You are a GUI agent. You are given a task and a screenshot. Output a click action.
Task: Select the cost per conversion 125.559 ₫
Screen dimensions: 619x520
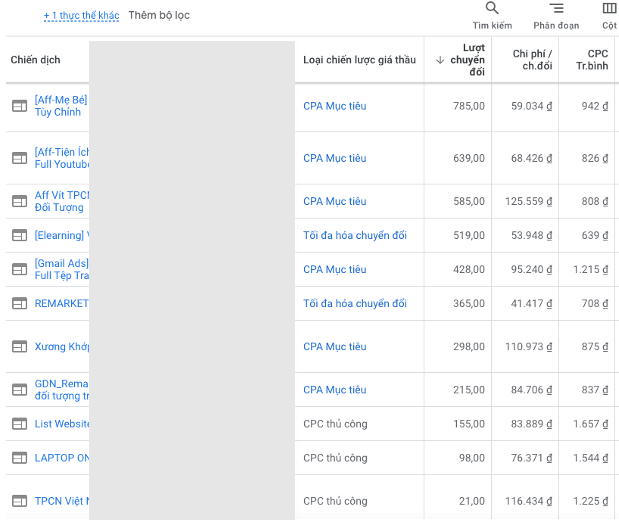[x=529, y=201]
